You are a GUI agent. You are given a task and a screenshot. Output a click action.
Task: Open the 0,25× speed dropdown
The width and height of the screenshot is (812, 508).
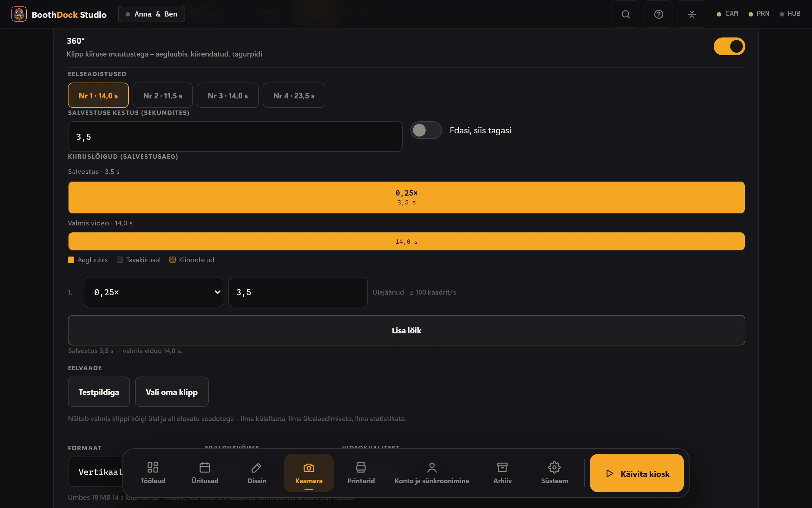[153, 292]
